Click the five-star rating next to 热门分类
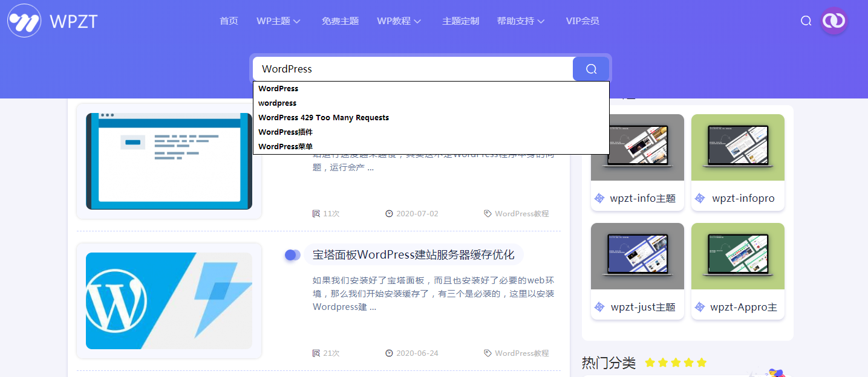 (676, 362)
